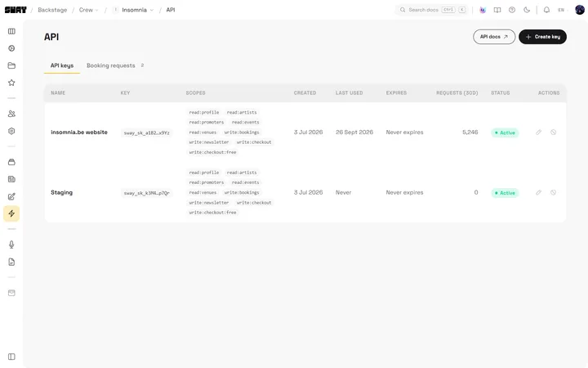This screenshot has height=368, width=588.
Task: Click read:artists scope in Staging row
Action: 242,173
